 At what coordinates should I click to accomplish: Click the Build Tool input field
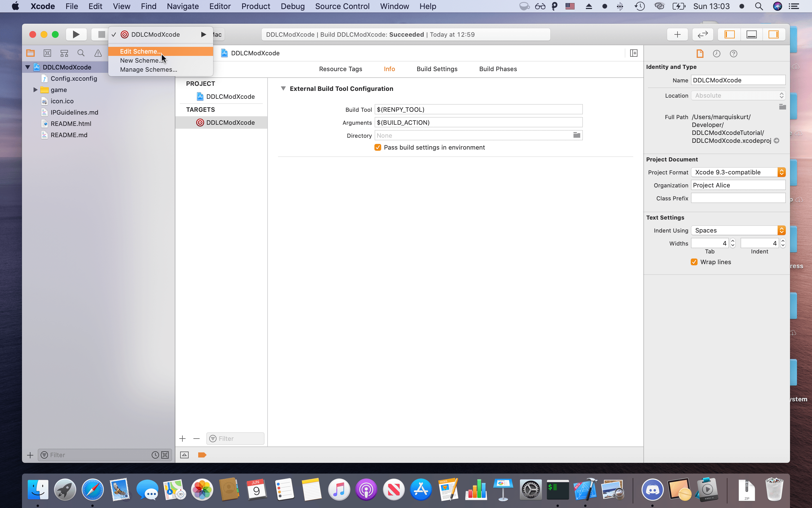tap(478, 109)
